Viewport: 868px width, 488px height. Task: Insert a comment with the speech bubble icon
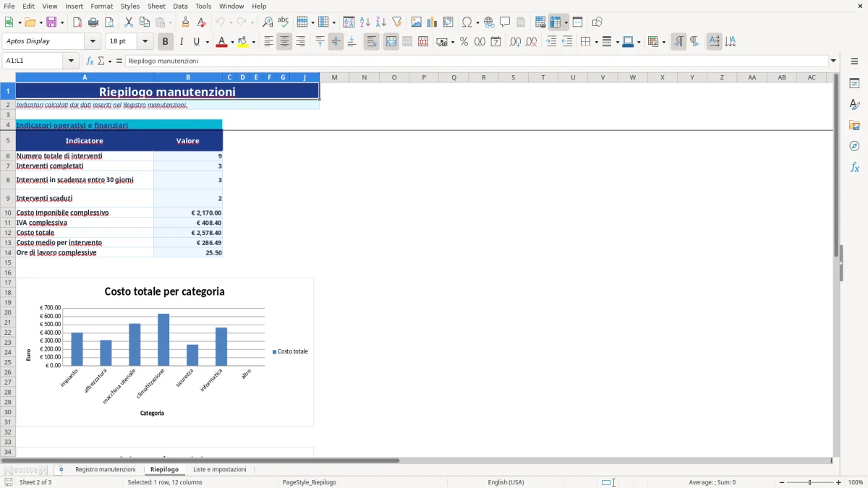[x=505, y=22]
